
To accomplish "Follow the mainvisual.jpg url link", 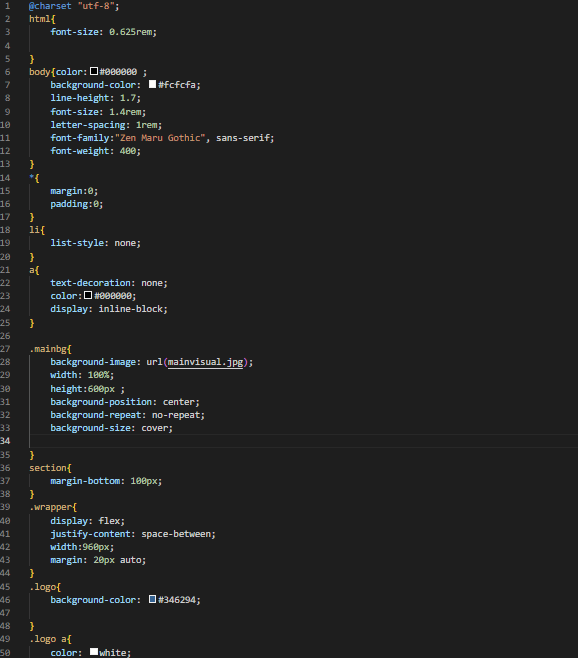I will (205, 362).
